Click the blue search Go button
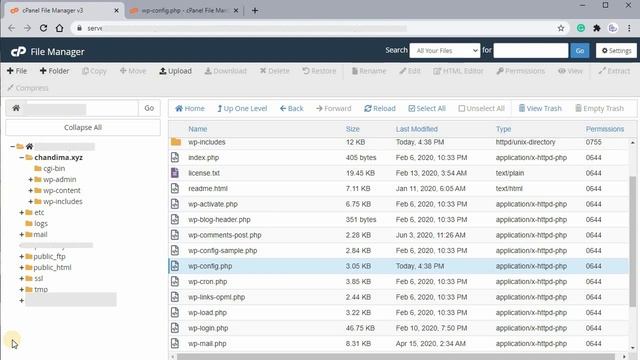This screenshot has height=360, width=640. pos(580,51)
